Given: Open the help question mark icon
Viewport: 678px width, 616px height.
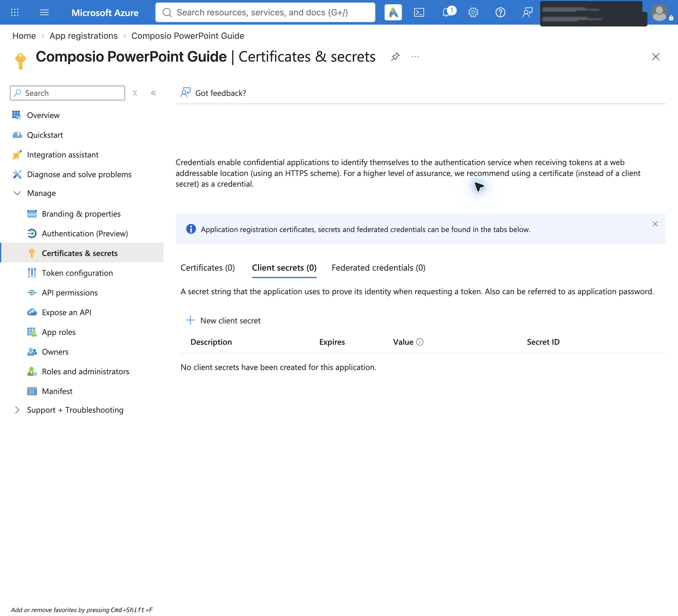Looking at the screenshot, I should [500, 13].
